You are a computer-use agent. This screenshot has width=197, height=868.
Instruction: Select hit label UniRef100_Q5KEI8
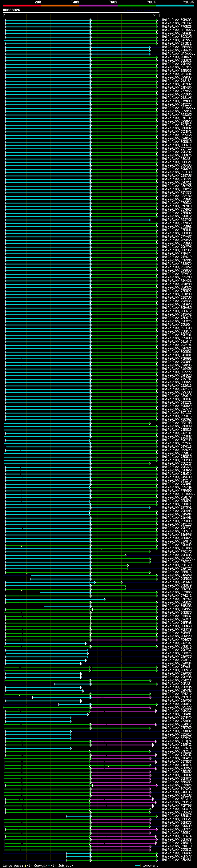click(x=177, y=846)
